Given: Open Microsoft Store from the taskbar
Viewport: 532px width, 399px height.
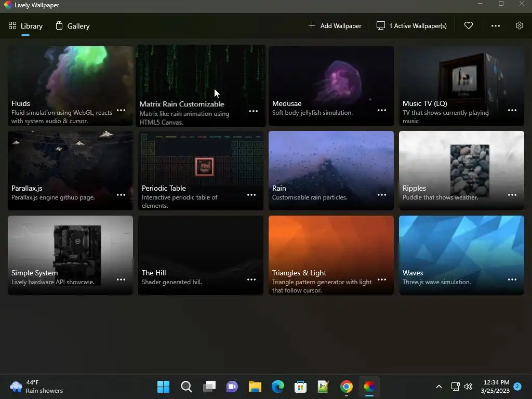Looking at the screenshot, I should [300, 387].
